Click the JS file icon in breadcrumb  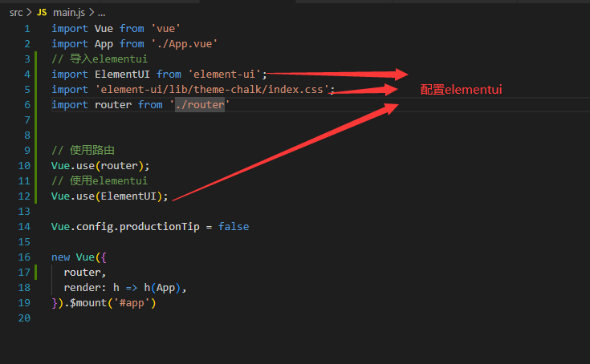click(42, 13)
